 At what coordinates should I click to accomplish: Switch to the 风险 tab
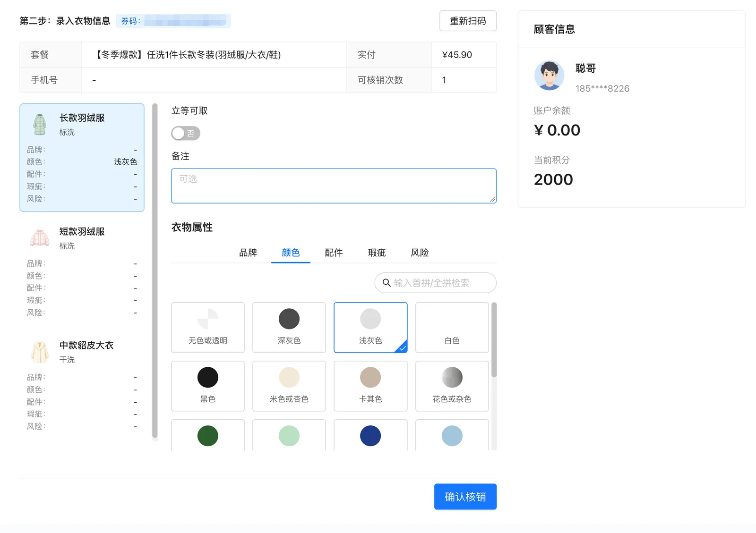[420, 253]
